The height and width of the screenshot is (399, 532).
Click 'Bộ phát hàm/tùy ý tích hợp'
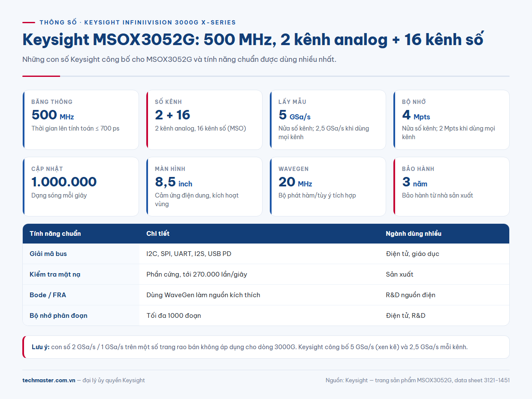click(317, 195)
